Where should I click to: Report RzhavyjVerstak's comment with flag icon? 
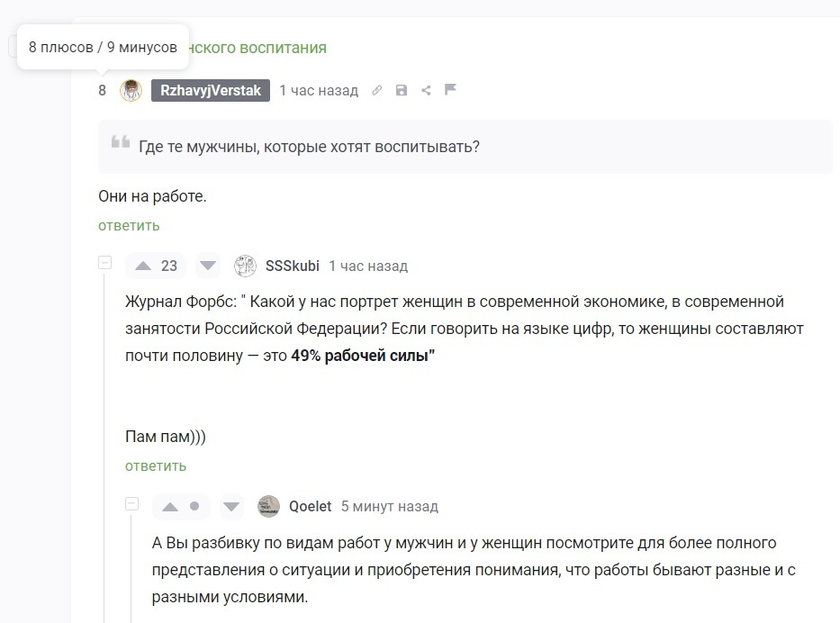point(450,89)
